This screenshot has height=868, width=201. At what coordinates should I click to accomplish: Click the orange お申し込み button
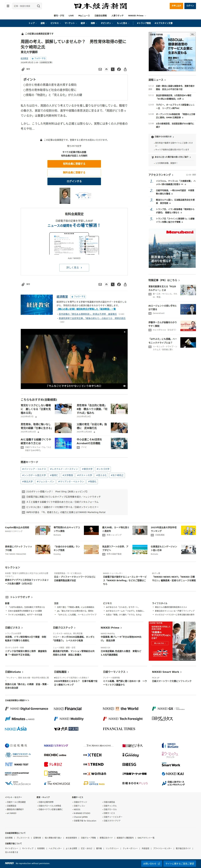176,6
